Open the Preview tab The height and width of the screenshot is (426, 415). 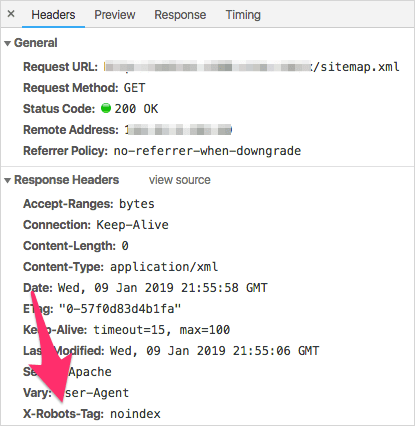[115, 15]
